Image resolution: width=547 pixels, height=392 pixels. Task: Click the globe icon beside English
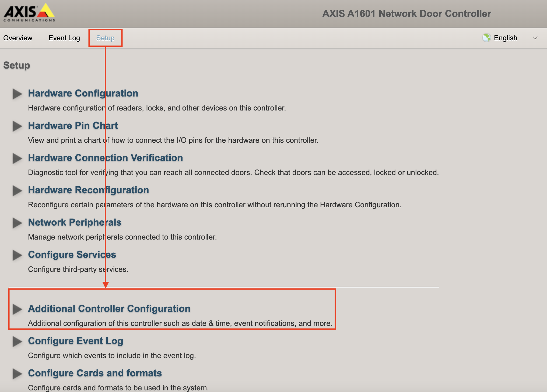(486, 38)
